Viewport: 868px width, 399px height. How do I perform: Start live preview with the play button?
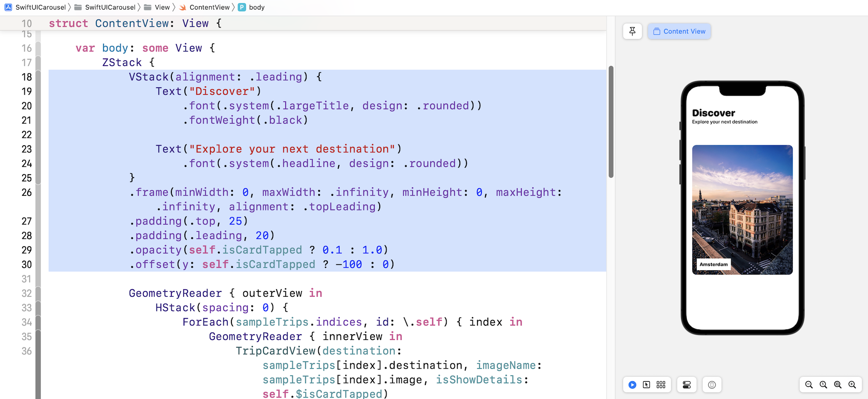(x=632, y=385)
